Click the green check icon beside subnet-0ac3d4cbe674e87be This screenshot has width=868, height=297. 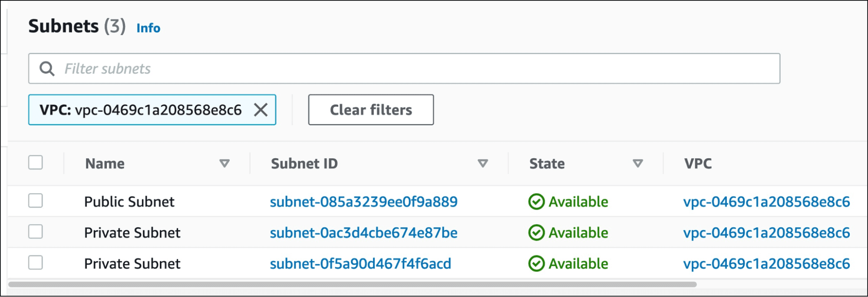(x=537, y=232)
